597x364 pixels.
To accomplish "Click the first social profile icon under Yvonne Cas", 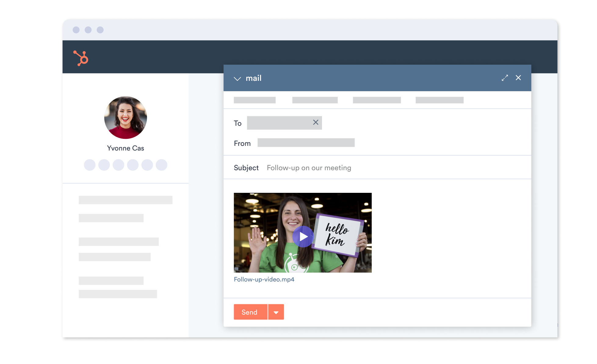I will (x=90, y=165).
